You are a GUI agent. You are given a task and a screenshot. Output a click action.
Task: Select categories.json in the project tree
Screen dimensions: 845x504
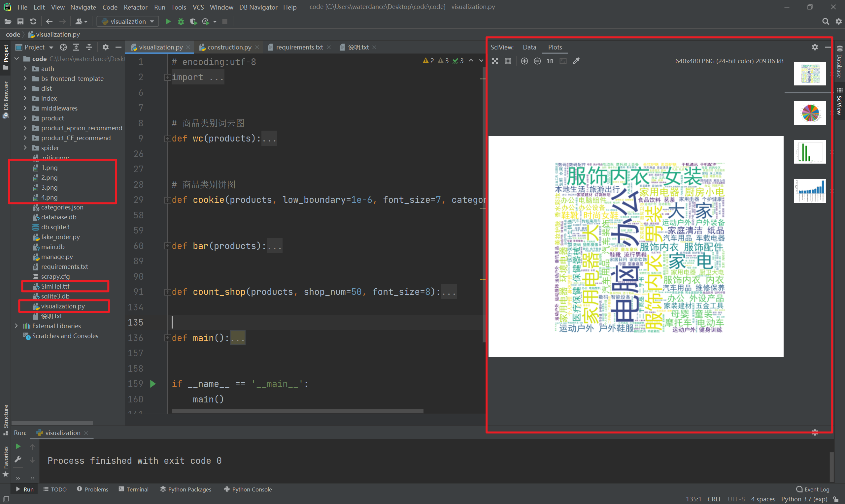pyautogui.click(x=62, y=207)
